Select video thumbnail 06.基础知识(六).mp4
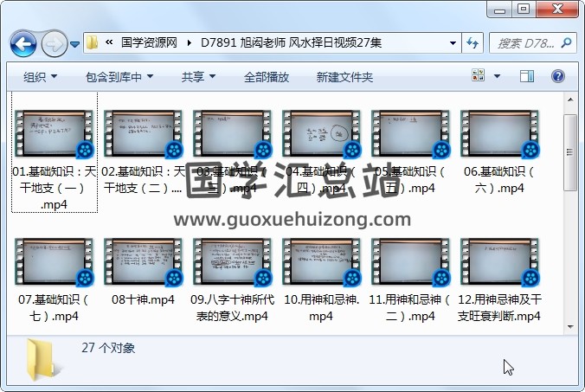585x392 pixels. [500, 134]
